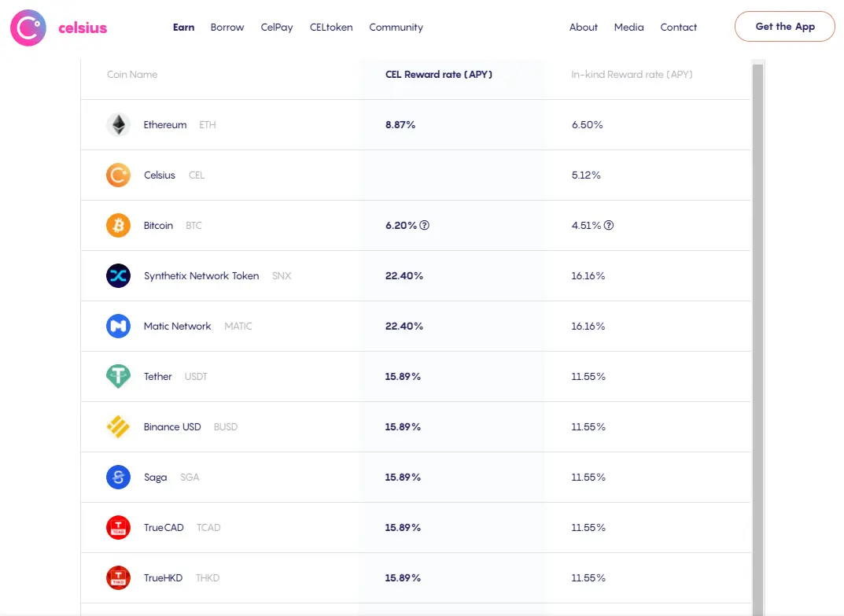Click the Coin Name column header
Image resolution: width=844 pixels, height=616 pixels.
tap(132, 74)
